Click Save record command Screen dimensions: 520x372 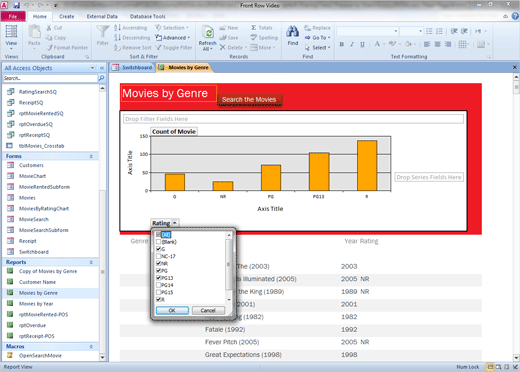pos(229,38)
